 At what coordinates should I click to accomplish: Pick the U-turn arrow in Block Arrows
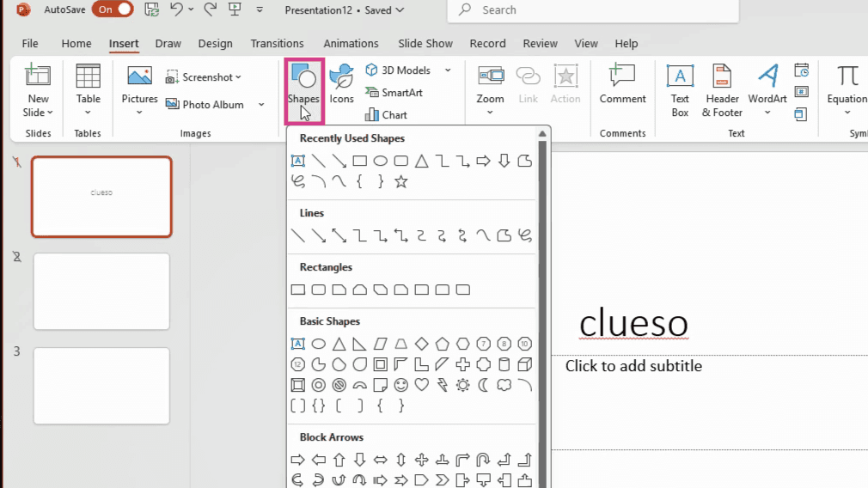click(483, 460)
